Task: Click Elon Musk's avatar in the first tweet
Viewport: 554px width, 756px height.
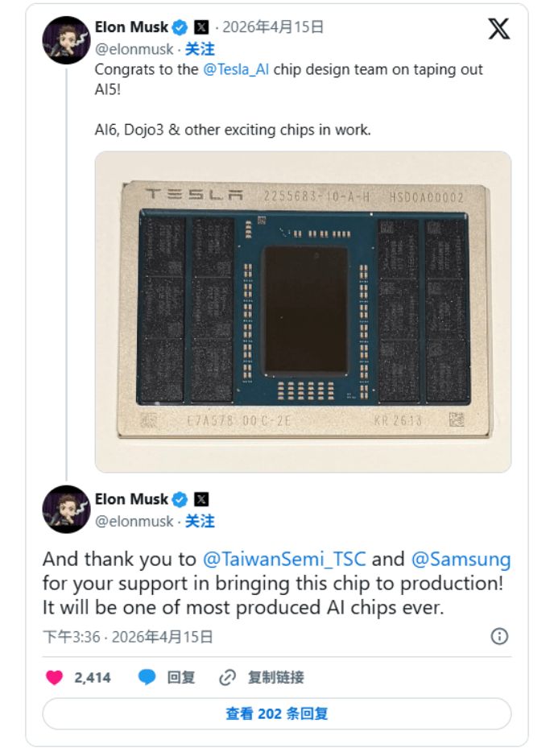Action: pos(66,39)
